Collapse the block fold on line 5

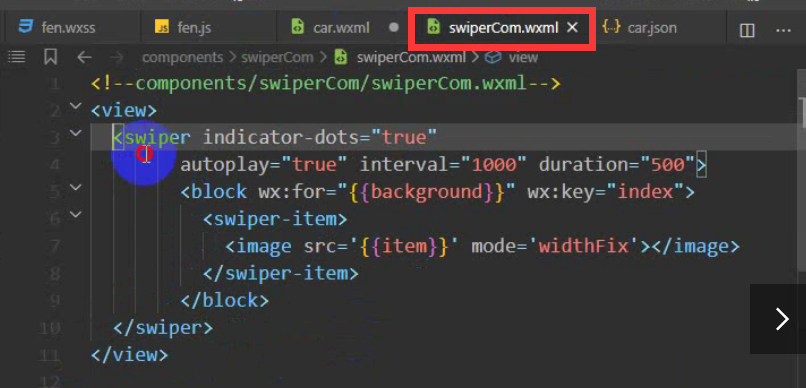click(x=76, y=188)
